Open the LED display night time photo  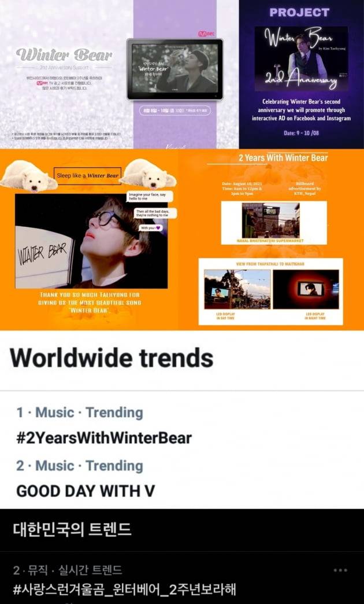click(306, 289)
